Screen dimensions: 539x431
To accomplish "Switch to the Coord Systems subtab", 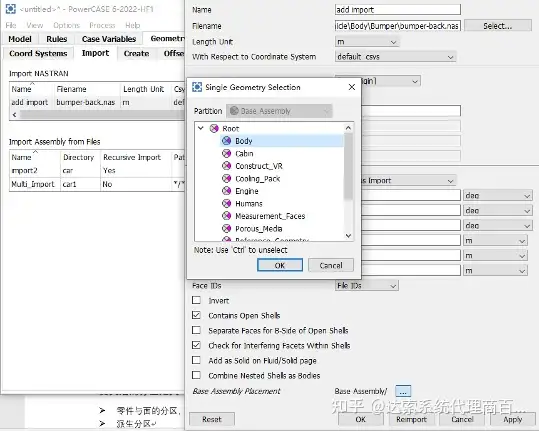I will [38, 54].
